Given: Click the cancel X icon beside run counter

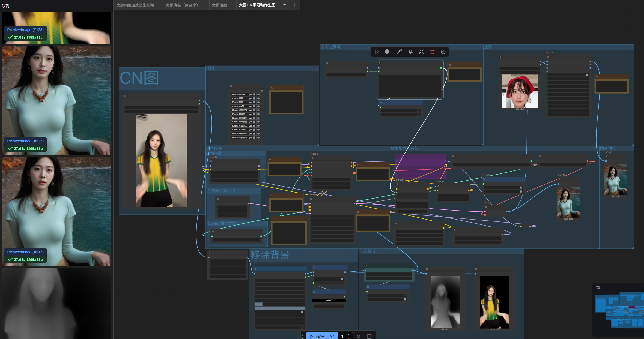Looking at the screenshot, I should coord(359,336).
